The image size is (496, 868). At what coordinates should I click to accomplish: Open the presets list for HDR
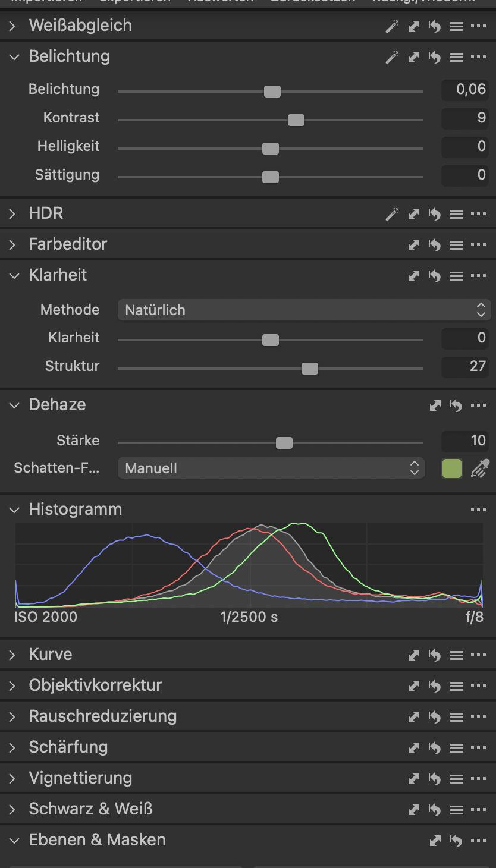coord(456,214)
